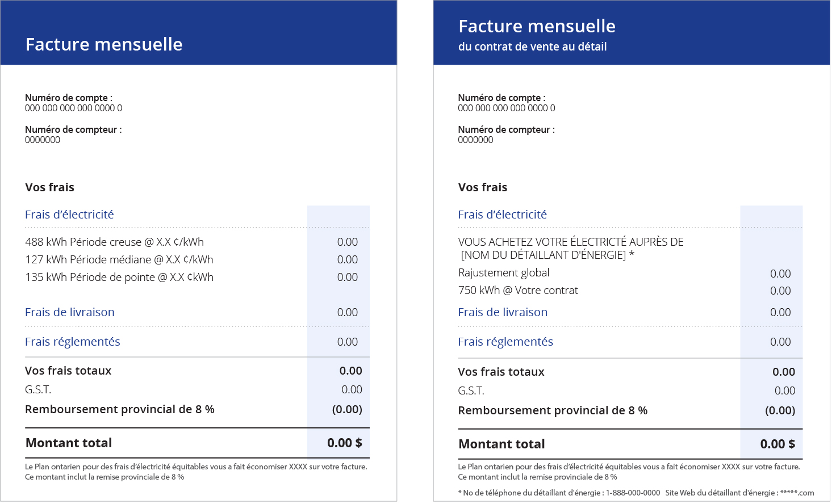Click the '488 kWh Période creuse' line
This screenshot has width=836, height=504.
pyautogui.click(x=114, y=242)
